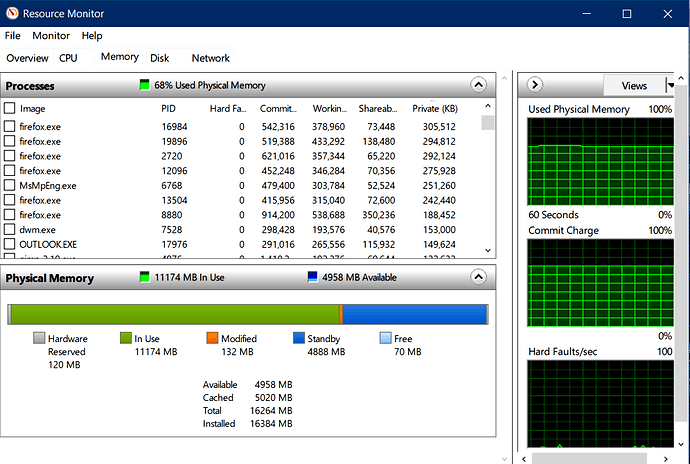Screen dimensions: 690x464
Task: Sort processes by Private (KB) column
Action: 435,108
